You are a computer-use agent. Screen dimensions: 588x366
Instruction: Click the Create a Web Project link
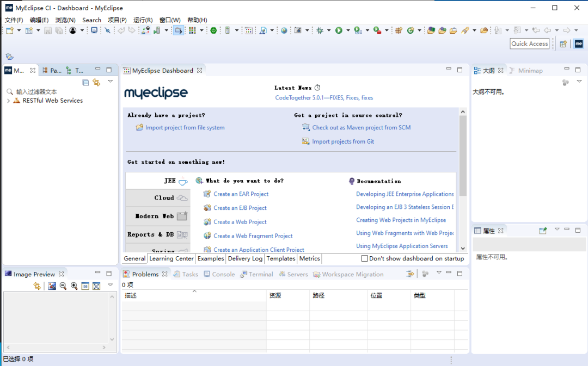point(240,222)
